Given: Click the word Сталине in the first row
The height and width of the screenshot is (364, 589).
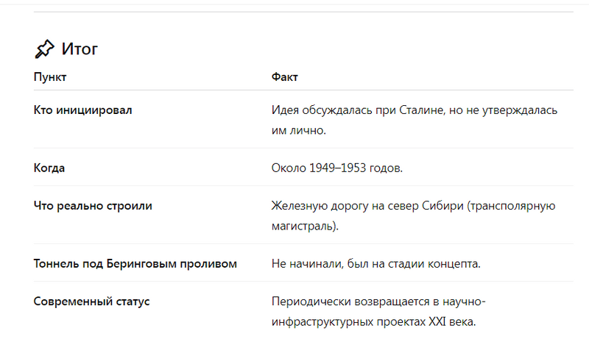Looking at the screenshot, I should click(x=421, y=110).
